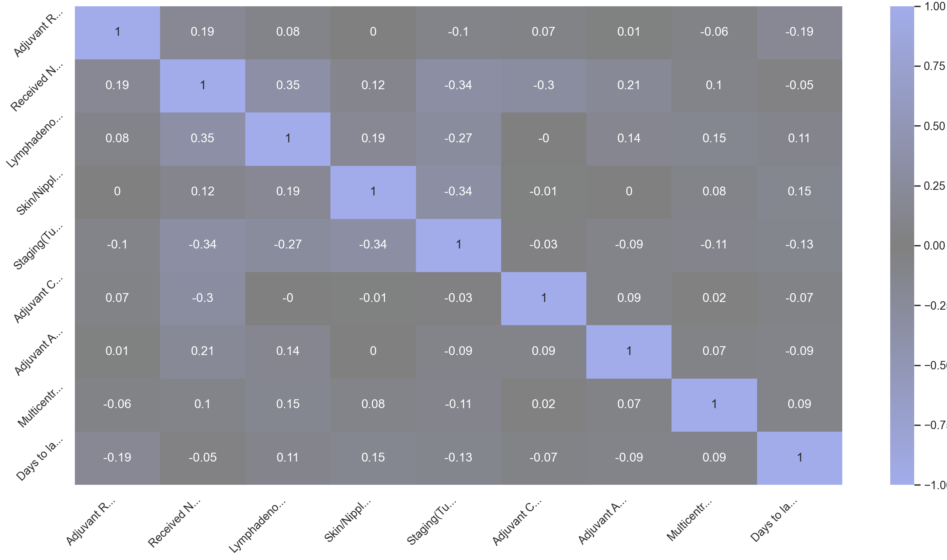Screen dimensions: 947x560
Task: Click the diagonal 1 cell in the bottom row
Action: point(799,458)
